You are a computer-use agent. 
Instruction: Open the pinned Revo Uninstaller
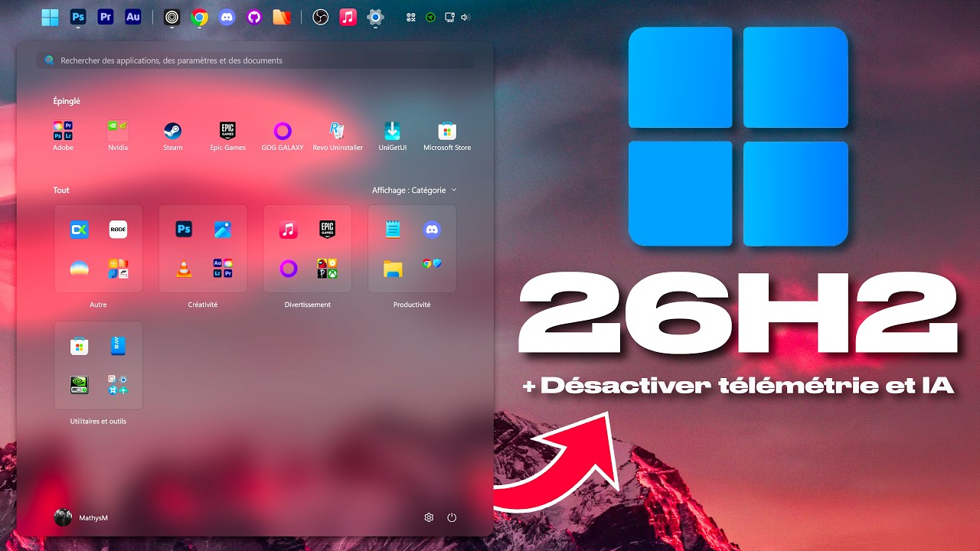click(x=338, y=135)
